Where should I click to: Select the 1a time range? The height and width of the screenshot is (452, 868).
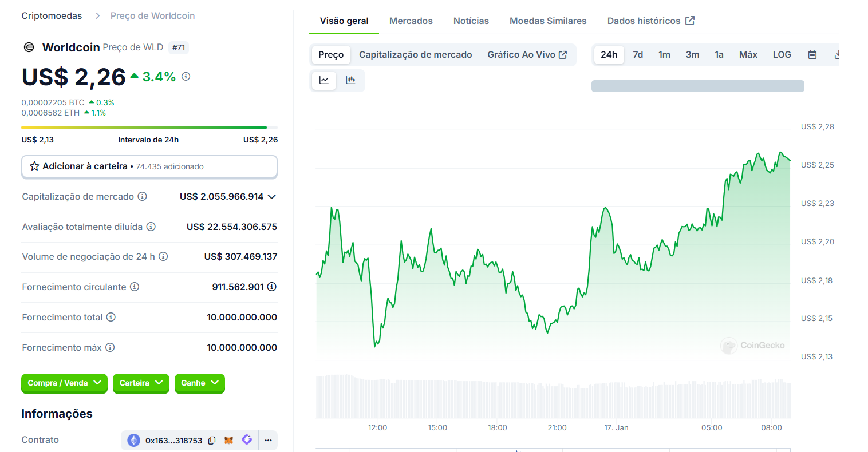pos(719,55)
